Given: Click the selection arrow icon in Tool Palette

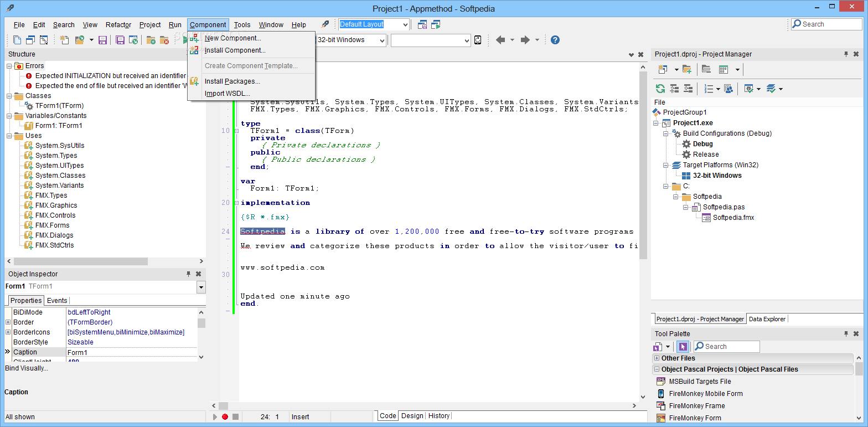Looking at the screenshot, I should coord(683,347).
